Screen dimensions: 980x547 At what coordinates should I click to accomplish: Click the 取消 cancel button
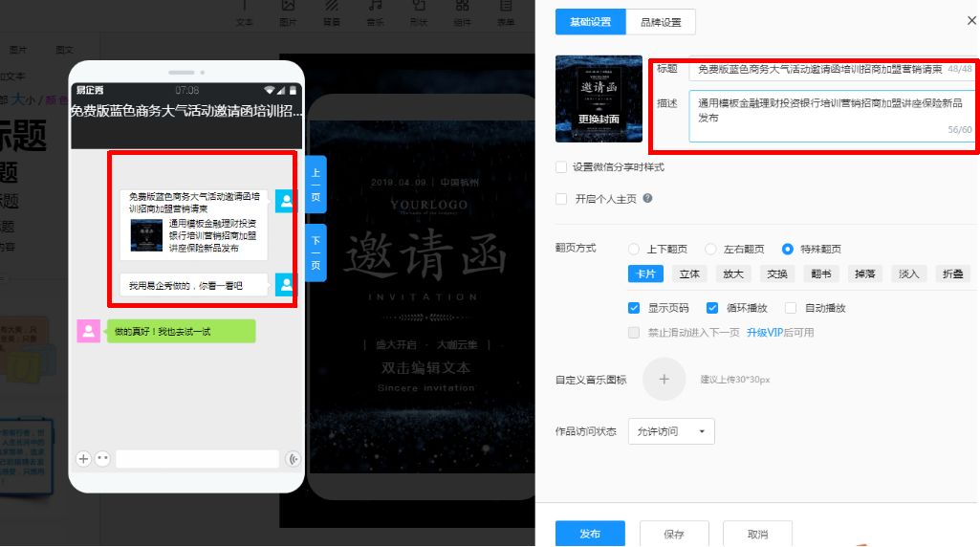click(757, 534)
